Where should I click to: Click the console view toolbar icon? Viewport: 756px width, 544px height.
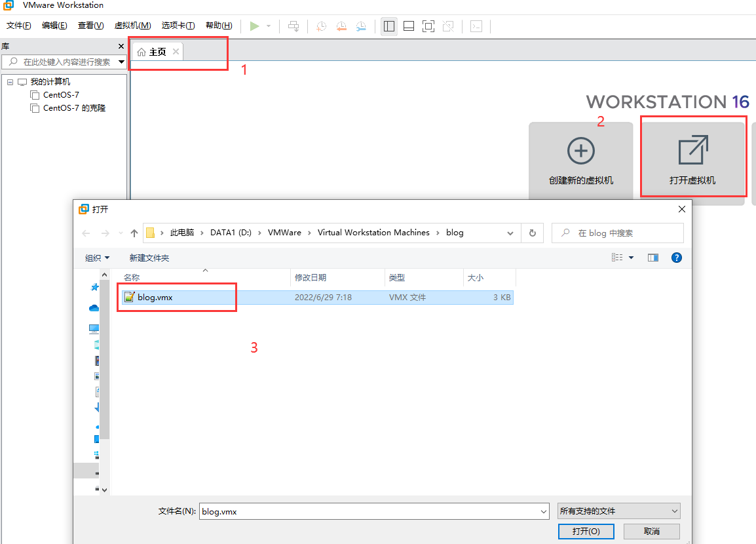click(x=476, y=26)
